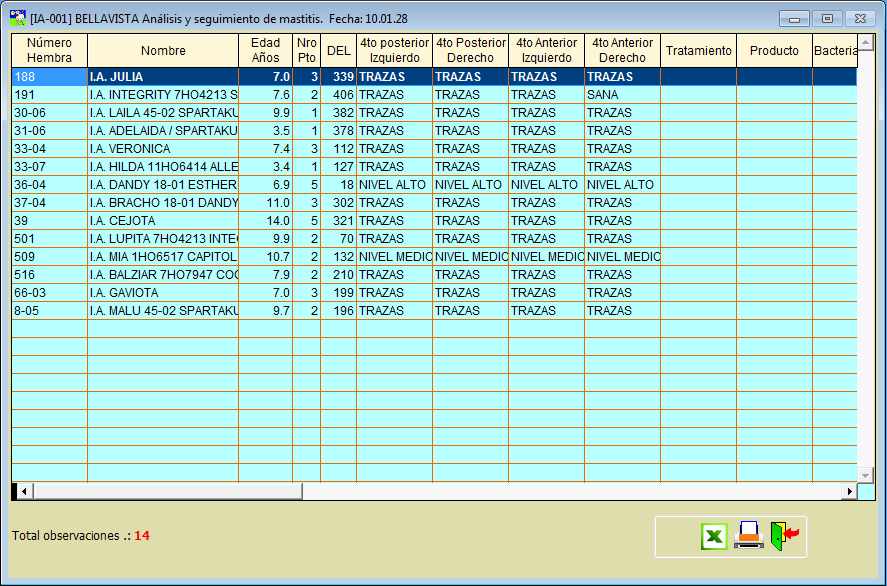
Task: Click the Edad Años column header
Action: (x=265, y=51)
